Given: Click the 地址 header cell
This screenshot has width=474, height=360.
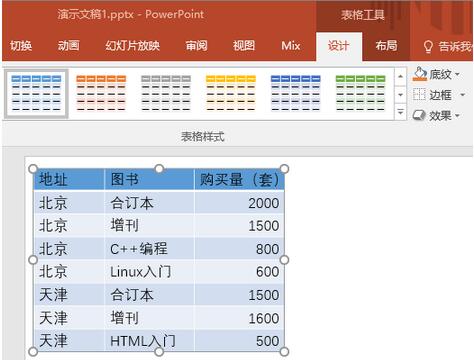Looking at the screenshot, I should [x=69, y=179].
